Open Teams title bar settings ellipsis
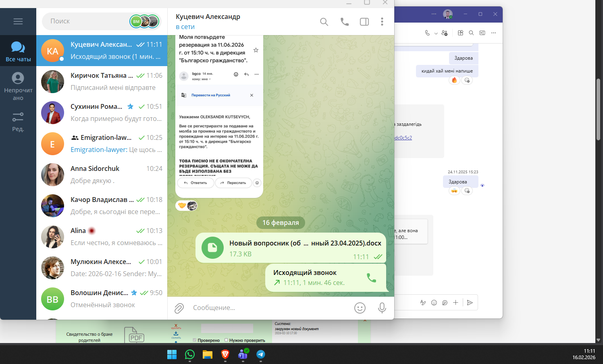The width and height of the screenshot is (603, 364). (434, 14)
